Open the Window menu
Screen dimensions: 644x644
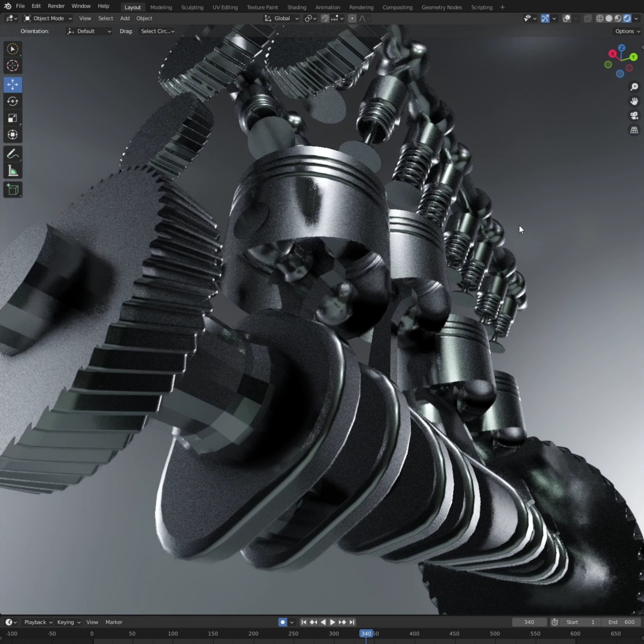pyautogui.click(x=81, y=6)
